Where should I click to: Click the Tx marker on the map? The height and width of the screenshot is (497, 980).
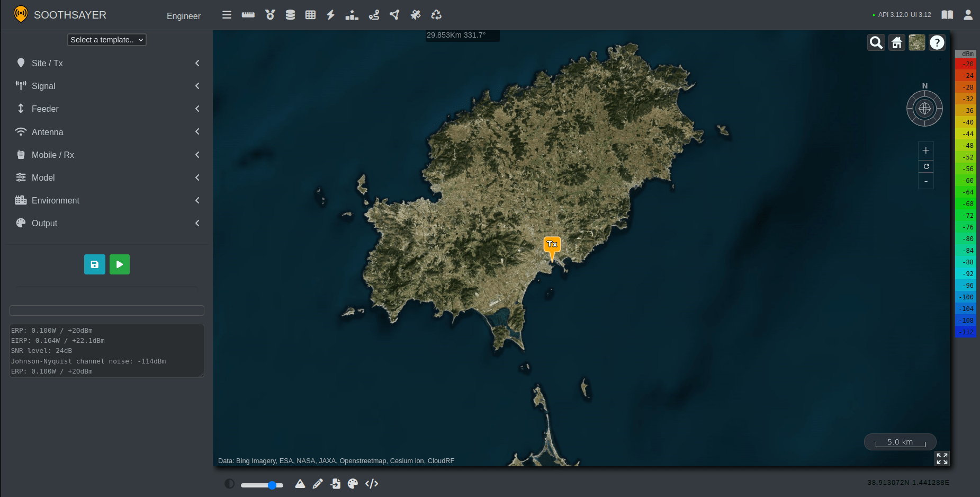click(x=552, y=245)
